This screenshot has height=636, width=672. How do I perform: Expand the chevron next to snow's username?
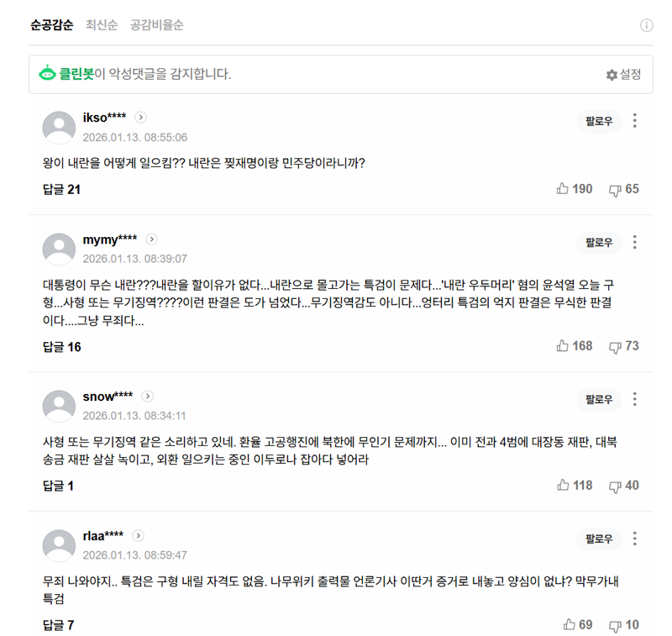click(x=148, y=396)
